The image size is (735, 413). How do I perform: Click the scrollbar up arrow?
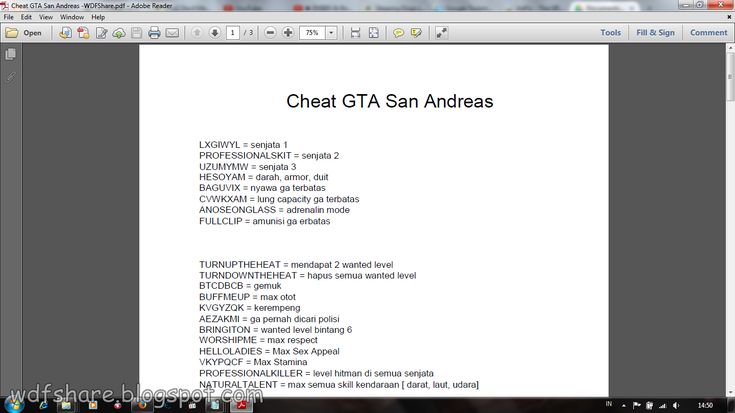click(x=730, y=48)
